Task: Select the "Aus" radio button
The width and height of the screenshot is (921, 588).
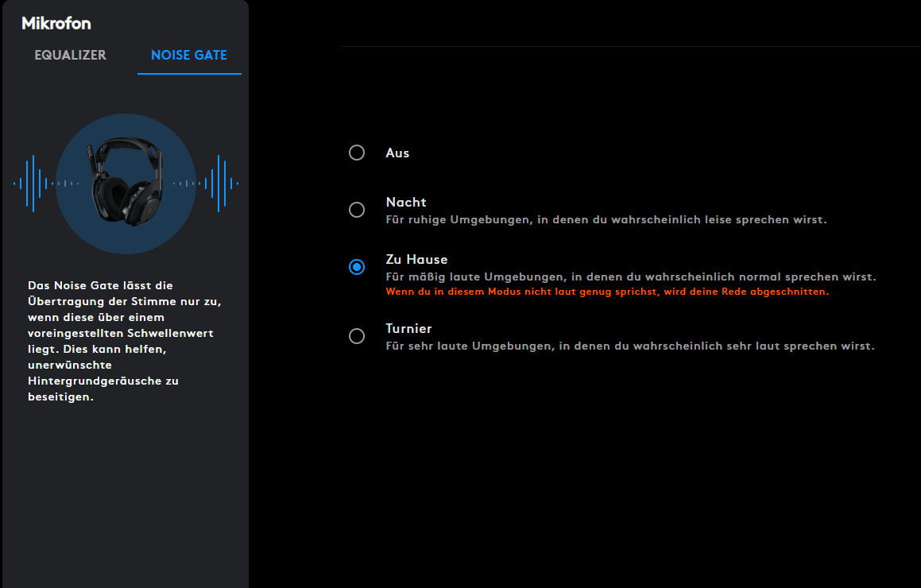Action: [356, 153]
